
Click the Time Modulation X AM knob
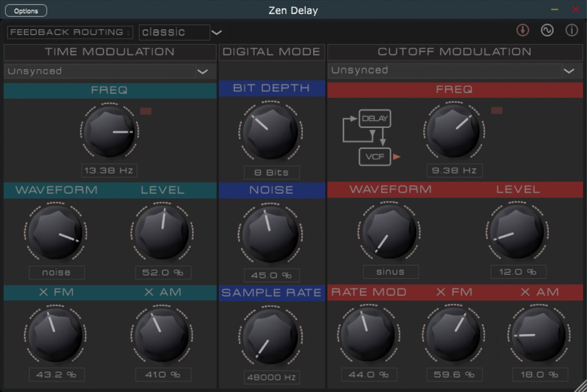[x=162, y=335]
